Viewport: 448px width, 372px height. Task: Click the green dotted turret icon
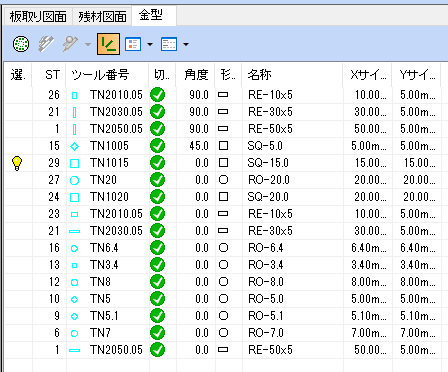tap(21, 44)
